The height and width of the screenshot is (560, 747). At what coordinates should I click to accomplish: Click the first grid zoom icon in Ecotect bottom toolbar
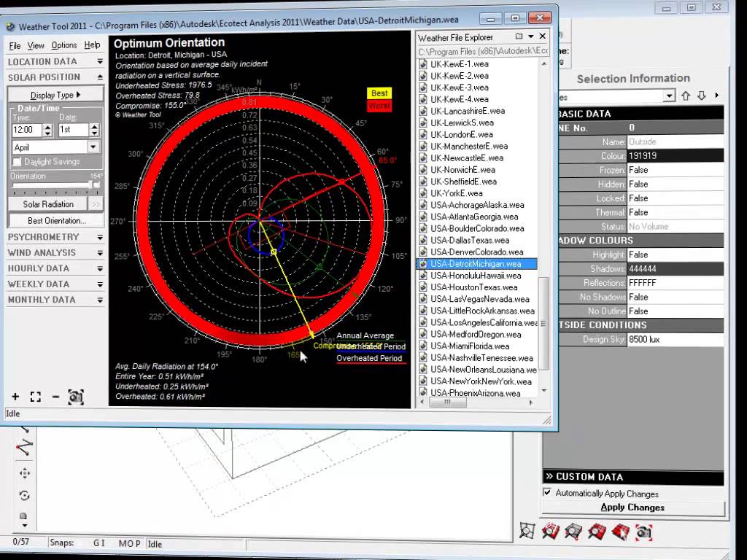527,532
